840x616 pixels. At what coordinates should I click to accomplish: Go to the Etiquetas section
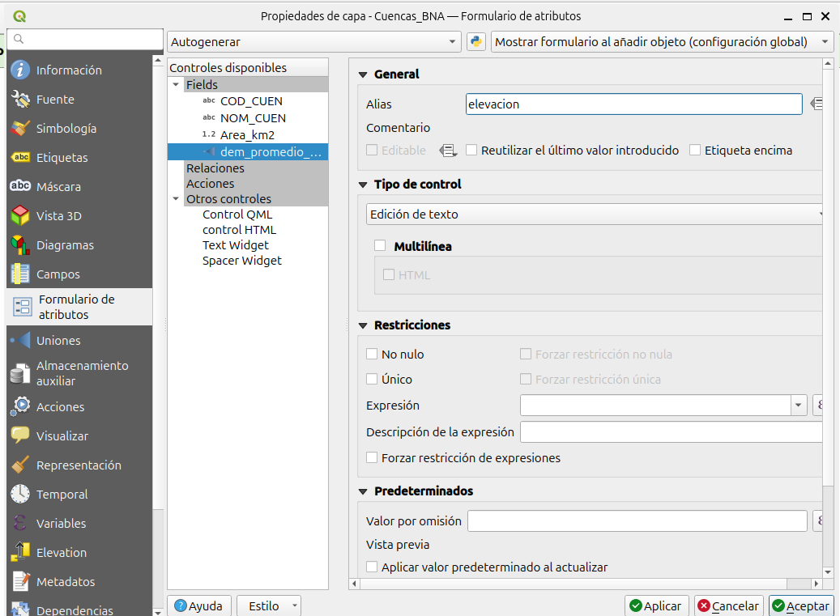(x=62, y=158)
